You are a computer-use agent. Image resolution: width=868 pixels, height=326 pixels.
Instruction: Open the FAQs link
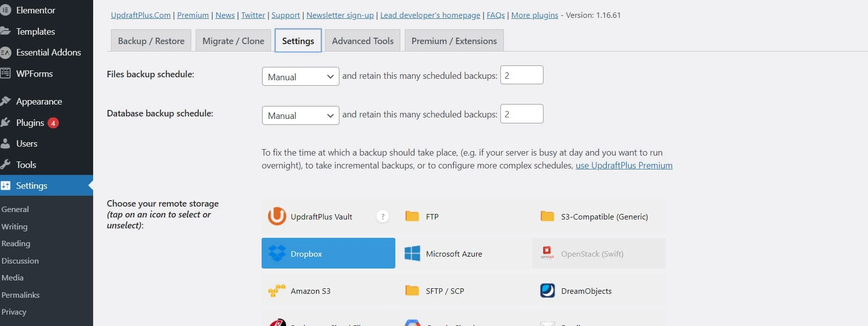[x=496, y=15]
